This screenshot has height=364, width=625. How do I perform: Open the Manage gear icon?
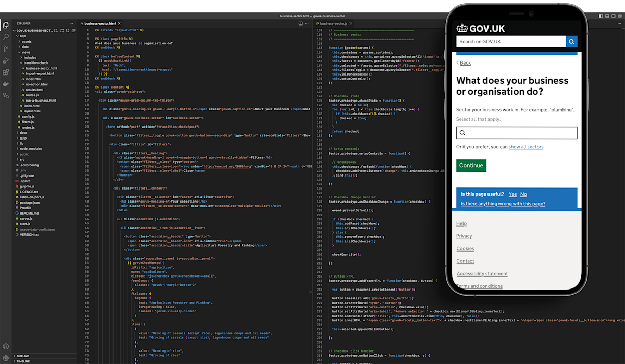pos(6,358)
